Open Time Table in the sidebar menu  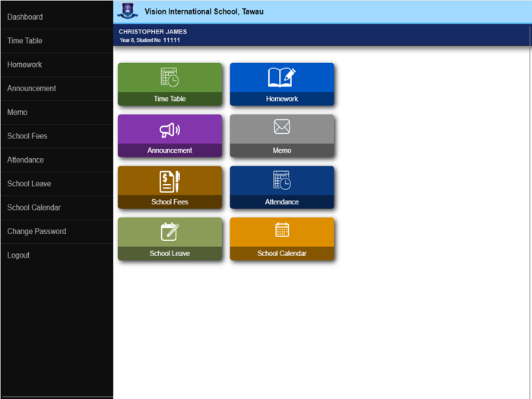click(57, 41)
